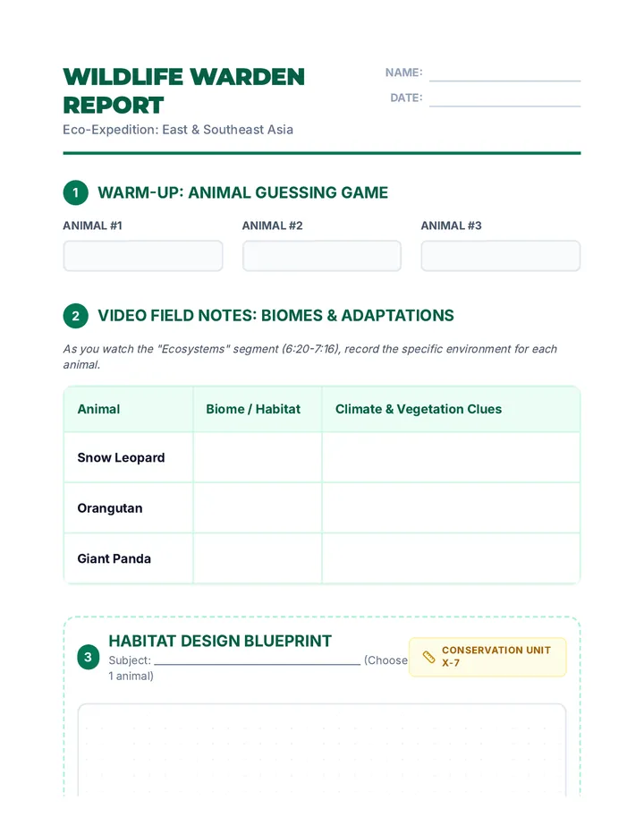The width and height of the screenshot is (644, 834).
Task: Click the 'ANIMAL #1' label
Action: (x=92, y=226)
